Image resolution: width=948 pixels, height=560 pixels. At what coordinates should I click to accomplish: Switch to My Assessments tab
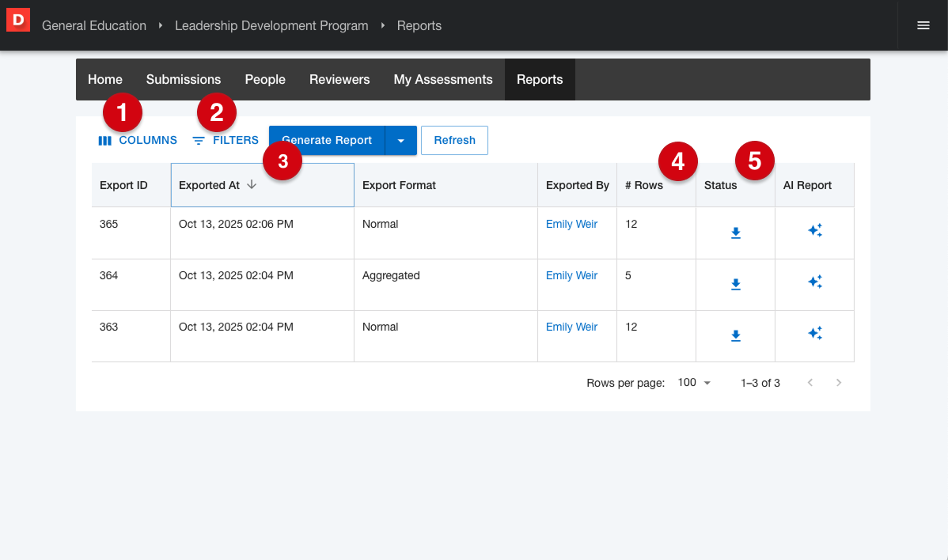443,80
